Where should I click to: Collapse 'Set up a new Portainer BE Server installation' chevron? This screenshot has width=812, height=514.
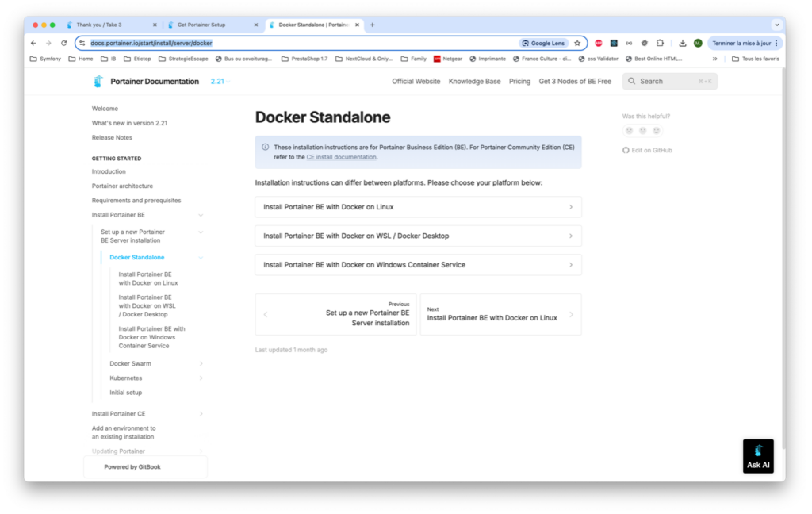point(201,232)
